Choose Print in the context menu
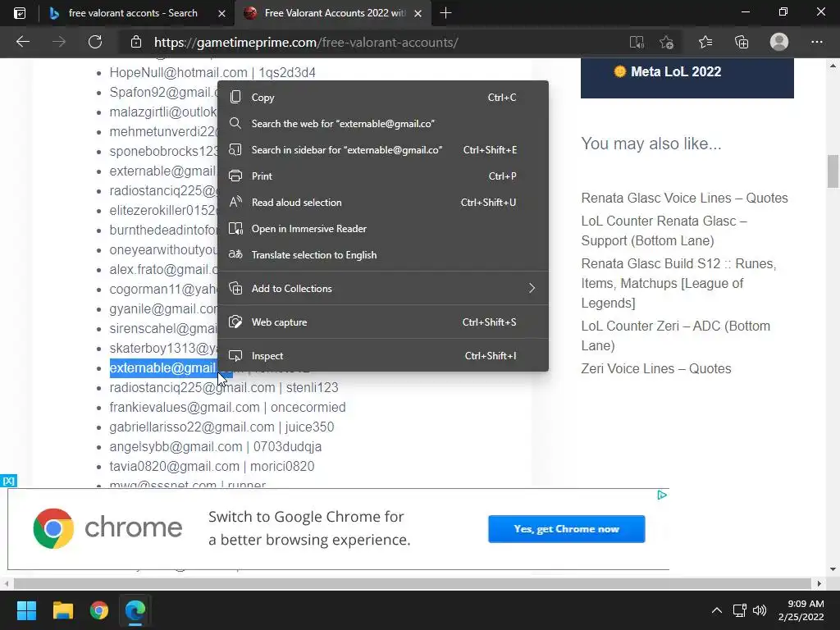Screen dimensions: 840x630 [383, 176]
